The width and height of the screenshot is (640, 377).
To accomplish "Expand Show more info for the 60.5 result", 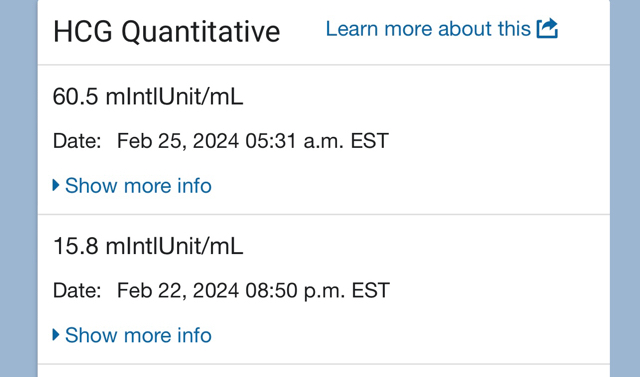I will pyautogui.click(x=132, y=186).
